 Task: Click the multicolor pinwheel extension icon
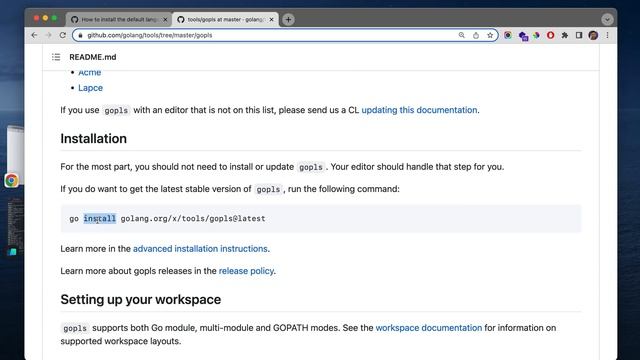537,36
